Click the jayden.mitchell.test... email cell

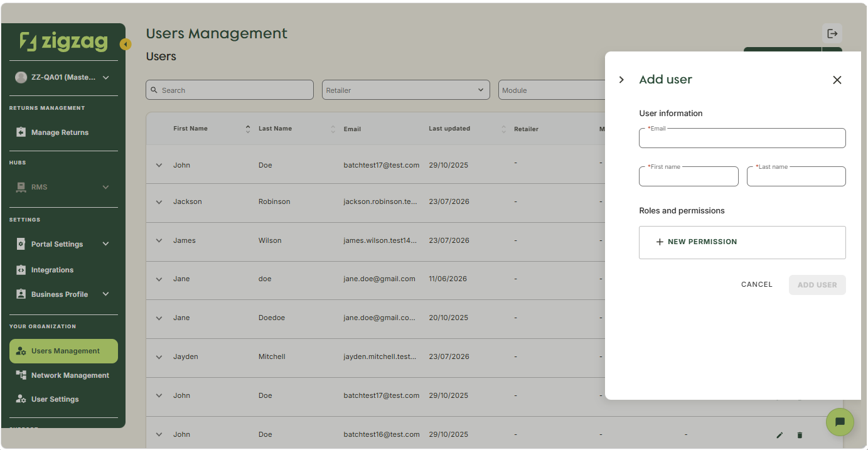380,356
